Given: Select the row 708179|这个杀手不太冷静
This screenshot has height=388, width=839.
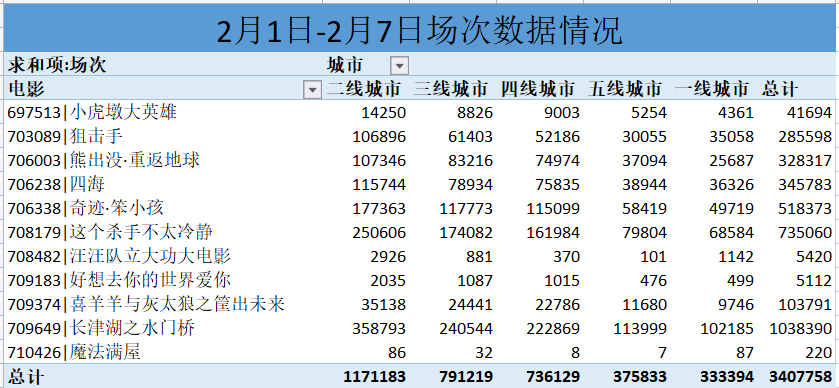Looking at the screenshot, I should point(420,232).
